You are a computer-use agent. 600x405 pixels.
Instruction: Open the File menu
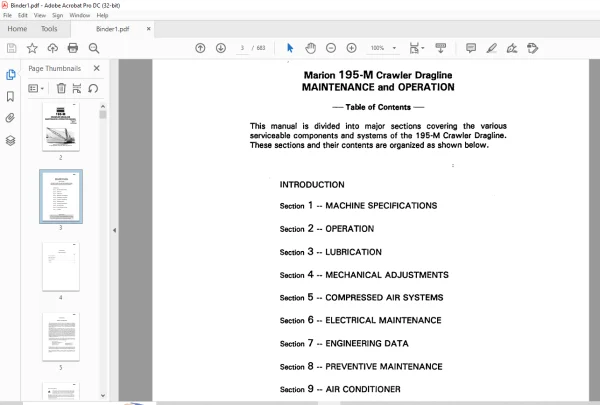pyautogui.click(x=7, y=15)
